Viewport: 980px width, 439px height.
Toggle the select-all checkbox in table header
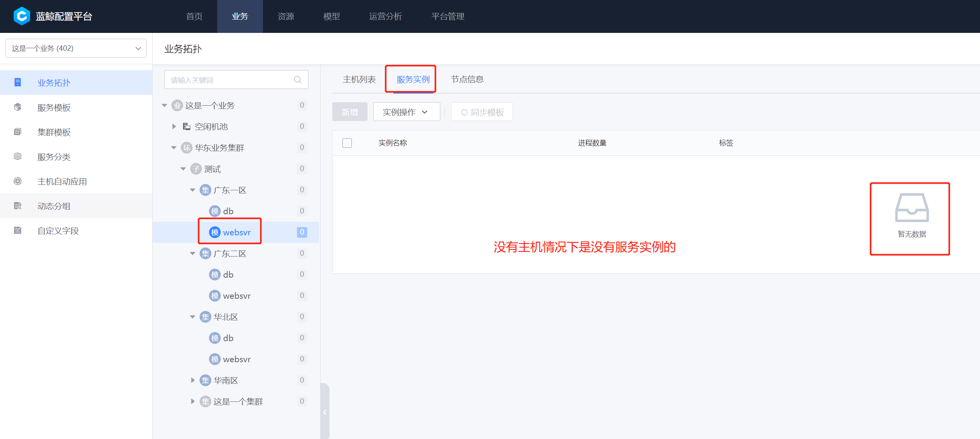click(x=347, y=143)
